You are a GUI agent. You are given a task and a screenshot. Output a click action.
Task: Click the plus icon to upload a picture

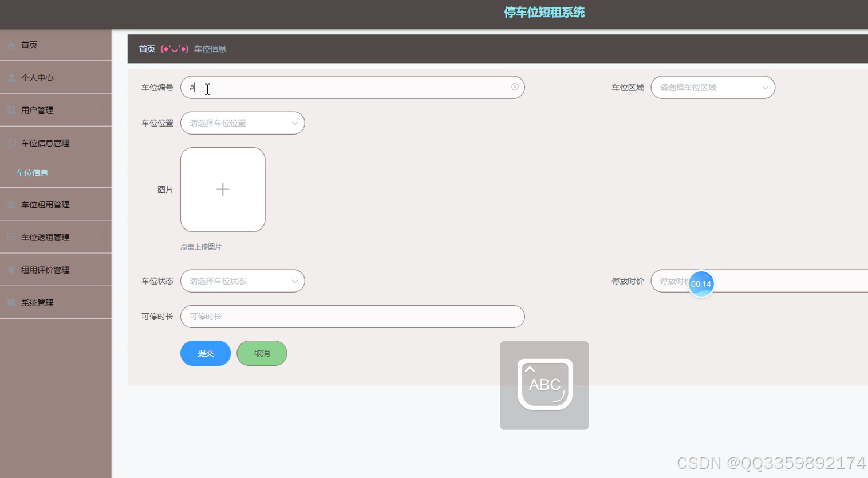tap(223, 189)
